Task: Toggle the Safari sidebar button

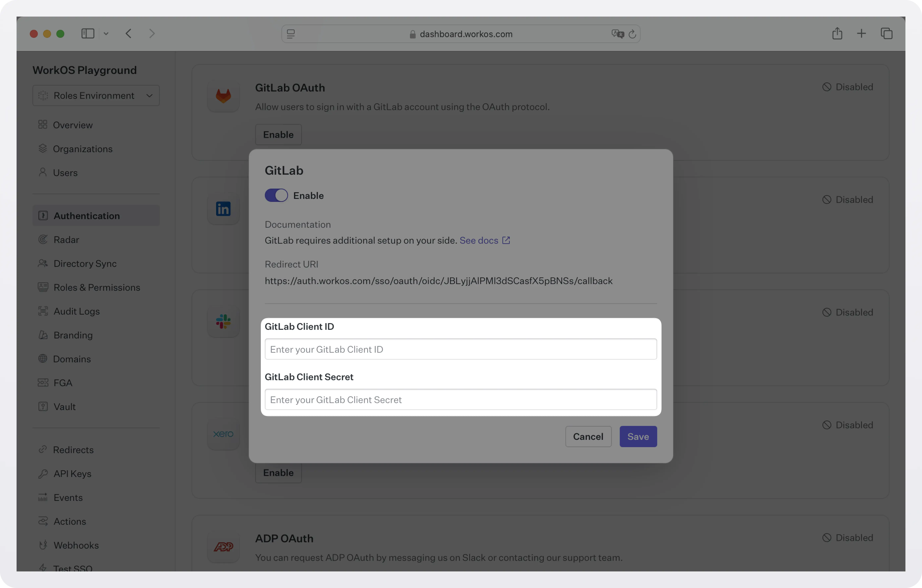Action: click(x=88, y=33)
